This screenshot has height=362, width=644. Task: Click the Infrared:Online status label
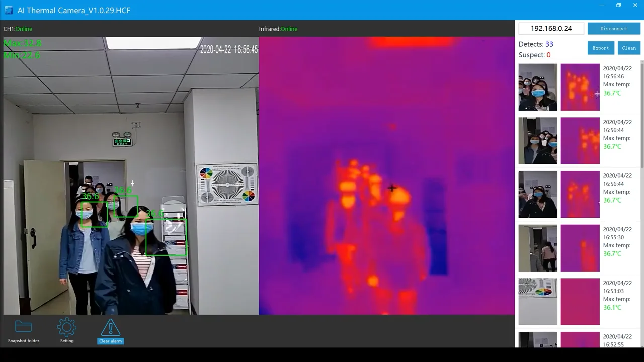point(278,29)
